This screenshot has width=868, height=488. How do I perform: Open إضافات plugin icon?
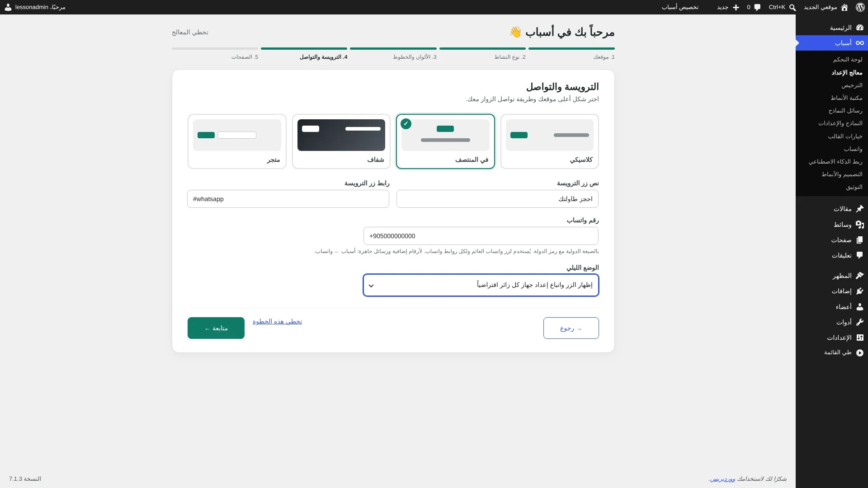(860, 291)
